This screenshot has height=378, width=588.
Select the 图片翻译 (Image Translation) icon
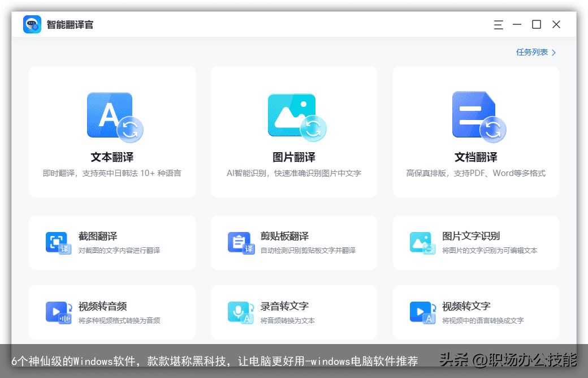click(x=293, y=114)
